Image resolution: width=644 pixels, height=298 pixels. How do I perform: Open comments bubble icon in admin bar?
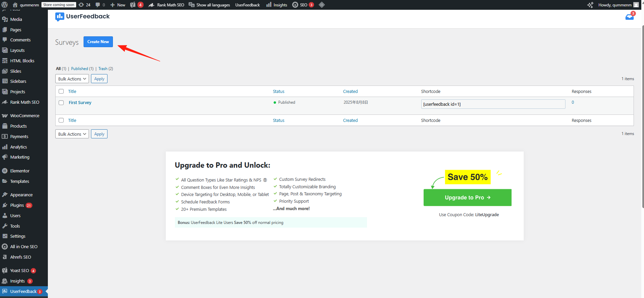pyautogui.click(x=100, y=5)
